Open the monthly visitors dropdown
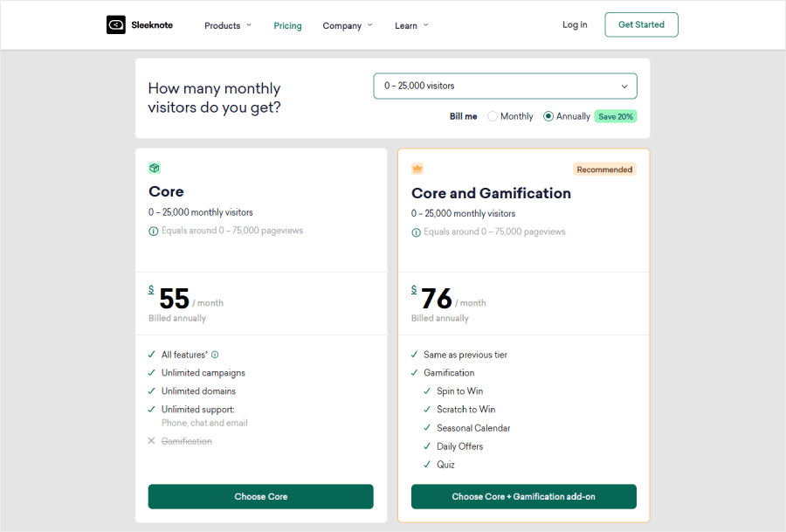786x532 pixels. (505, 86)
